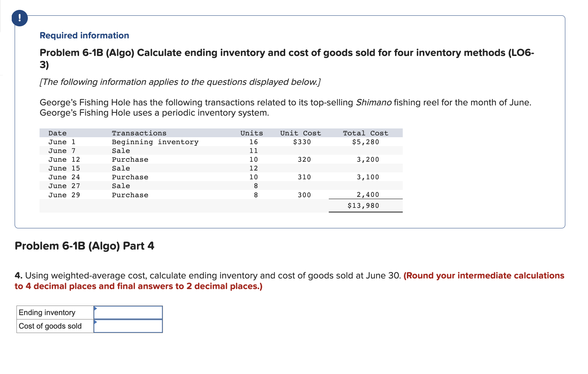Click the Cost of goods sold label cell

[50, 326]
